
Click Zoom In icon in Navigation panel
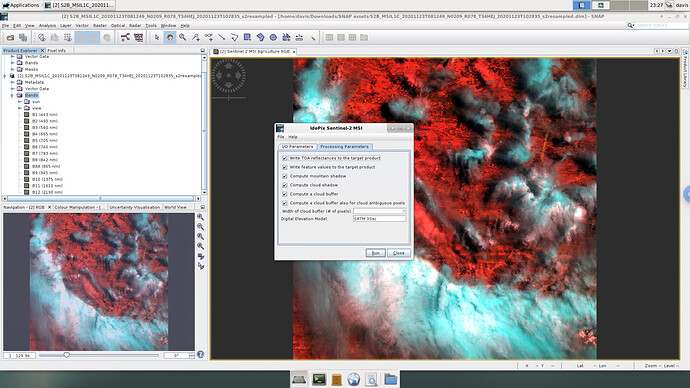201,217
